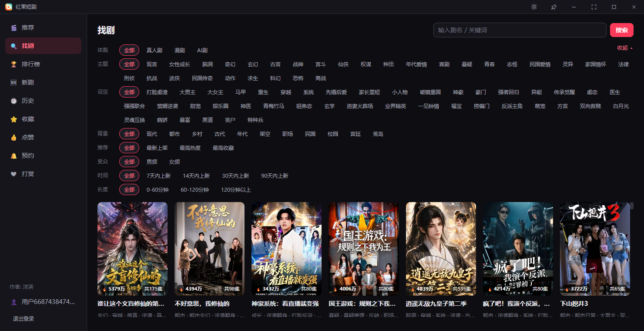Toggle the light/dark theme sun icon

click(x=534, y=7)
